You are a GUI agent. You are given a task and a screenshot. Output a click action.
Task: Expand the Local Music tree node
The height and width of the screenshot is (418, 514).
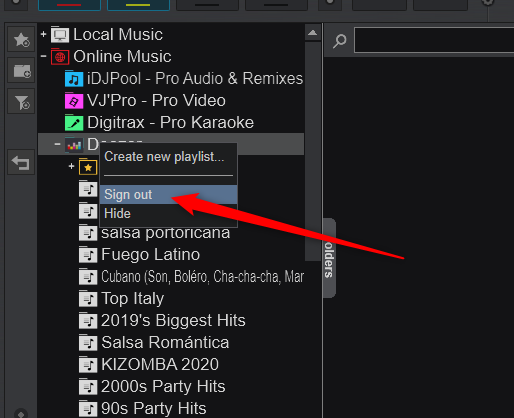pyautogui.click(x=43, y=34)
